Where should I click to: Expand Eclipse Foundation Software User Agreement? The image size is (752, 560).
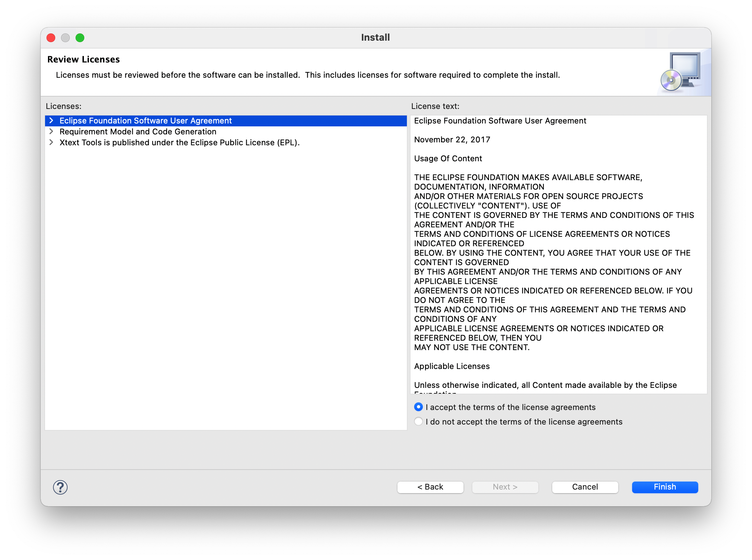point(52,120)
